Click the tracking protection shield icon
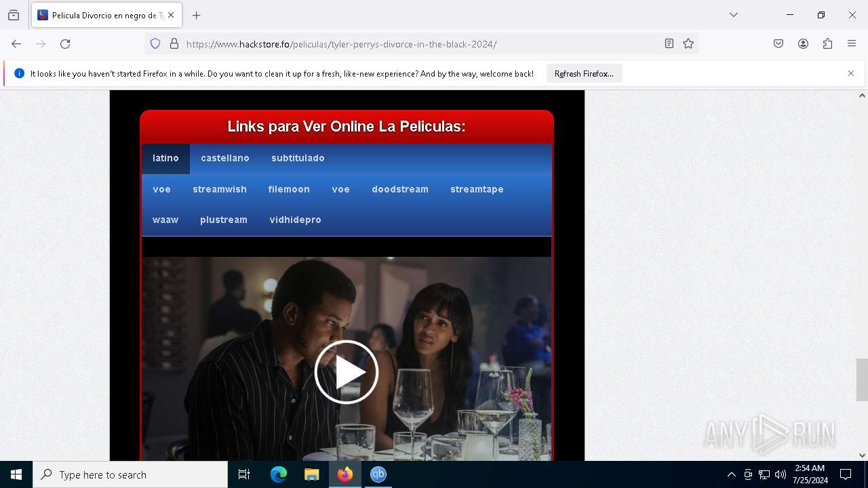Screen dimensions: 868x488 [155, 44]
